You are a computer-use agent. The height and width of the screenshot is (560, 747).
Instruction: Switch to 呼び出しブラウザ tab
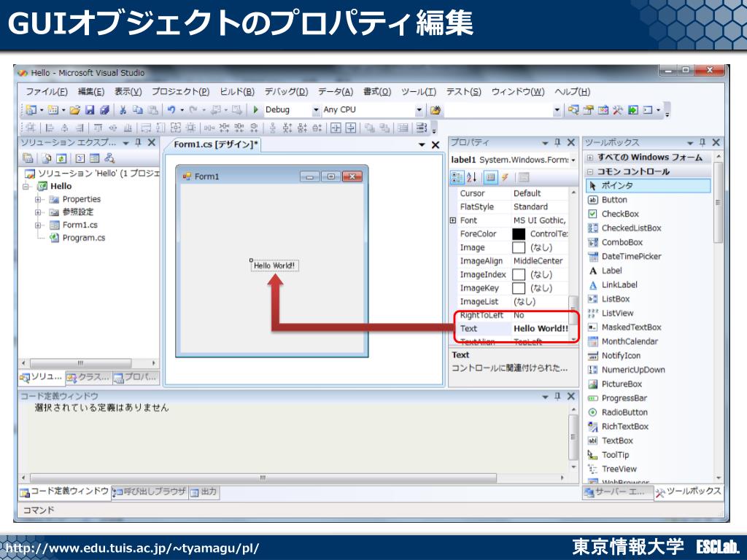pos(150,492)
